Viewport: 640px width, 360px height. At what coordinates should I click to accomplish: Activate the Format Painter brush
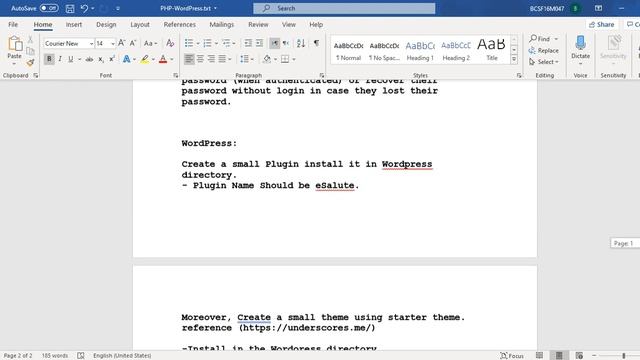[30, 62]
